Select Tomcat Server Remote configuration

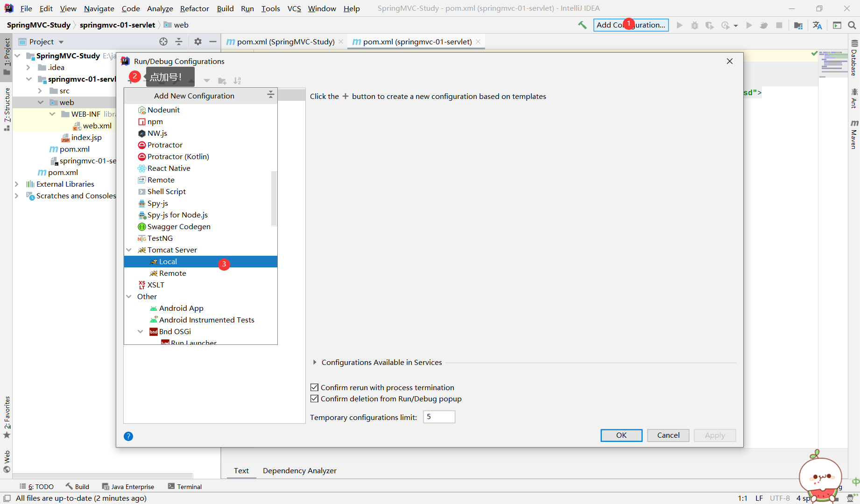(x=201, y=273)
